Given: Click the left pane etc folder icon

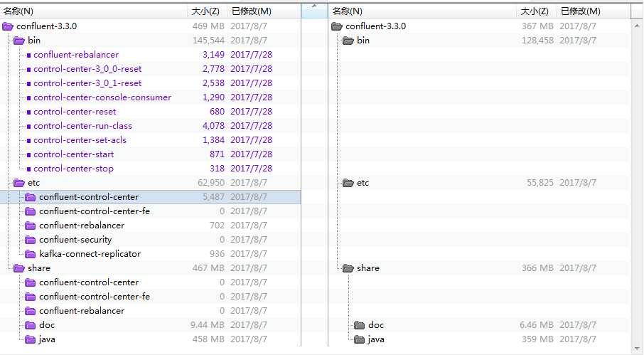Looking at the screenshot, I should pyautogui.click(x=19, y=183).
